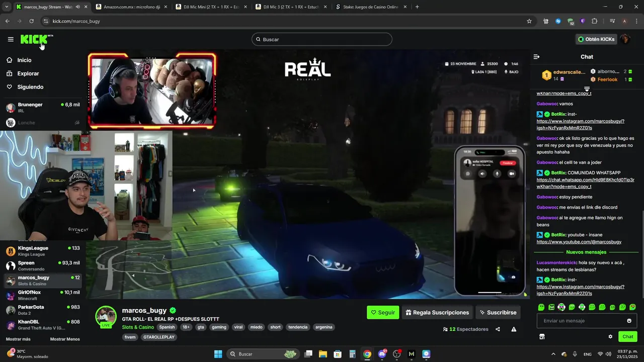Click the blue Shazam extension icon
The width and height of the screenshot is (644, 362).
(558, 21)
